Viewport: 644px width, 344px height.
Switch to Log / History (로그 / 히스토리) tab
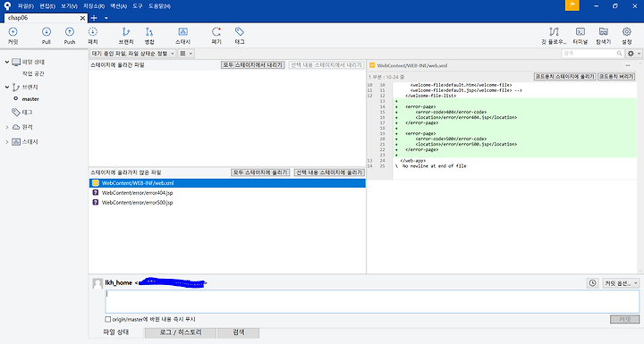tap(181, 332)
